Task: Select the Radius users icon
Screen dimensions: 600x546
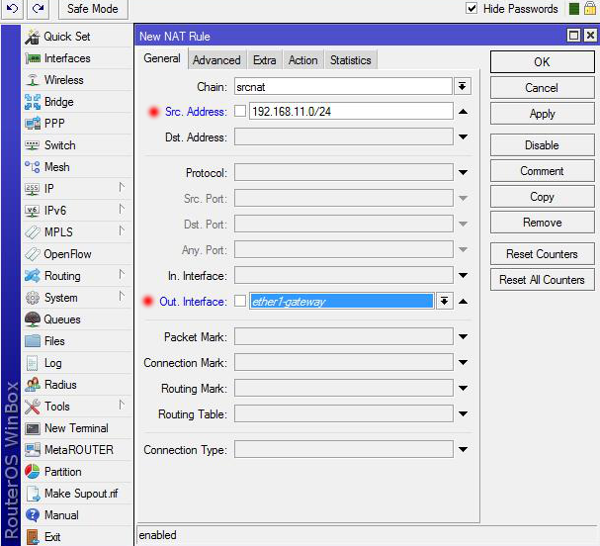Action: (x=33, y=385)
